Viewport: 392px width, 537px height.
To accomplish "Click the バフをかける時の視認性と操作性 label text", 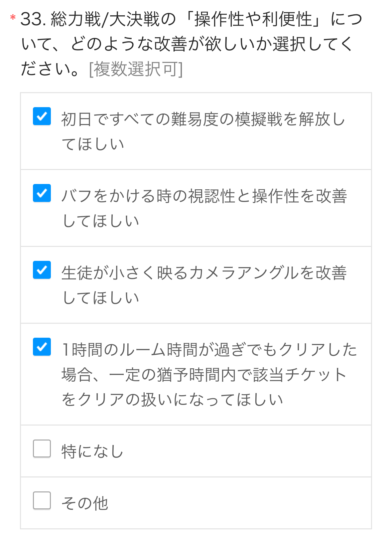I will [x=204, y=196].
